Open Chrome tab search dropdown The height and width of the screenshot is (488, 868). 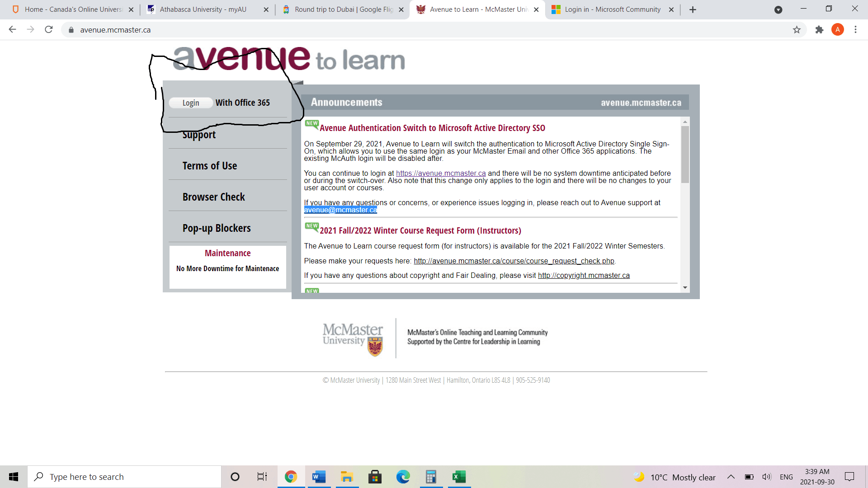778,9
